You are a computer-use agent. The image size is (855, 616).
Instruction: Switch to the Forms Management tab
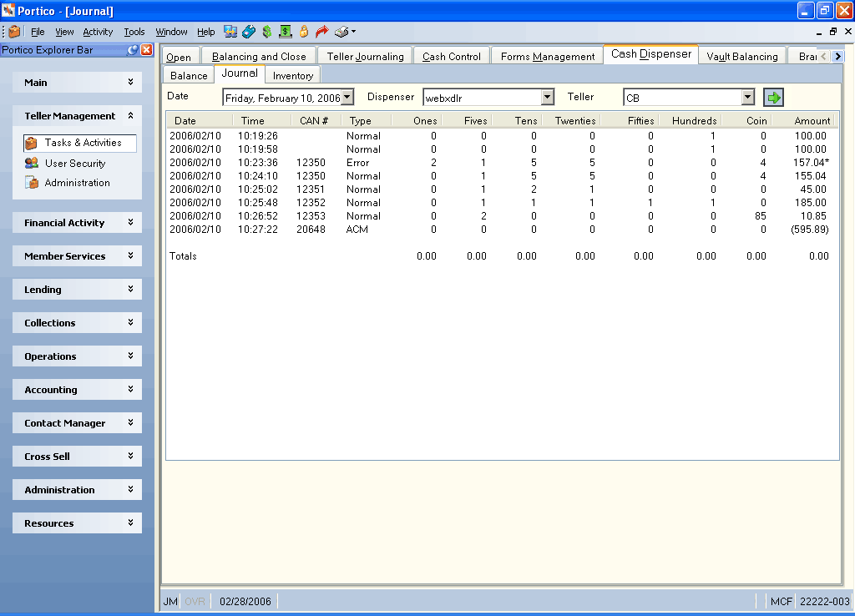coord(548,56)
